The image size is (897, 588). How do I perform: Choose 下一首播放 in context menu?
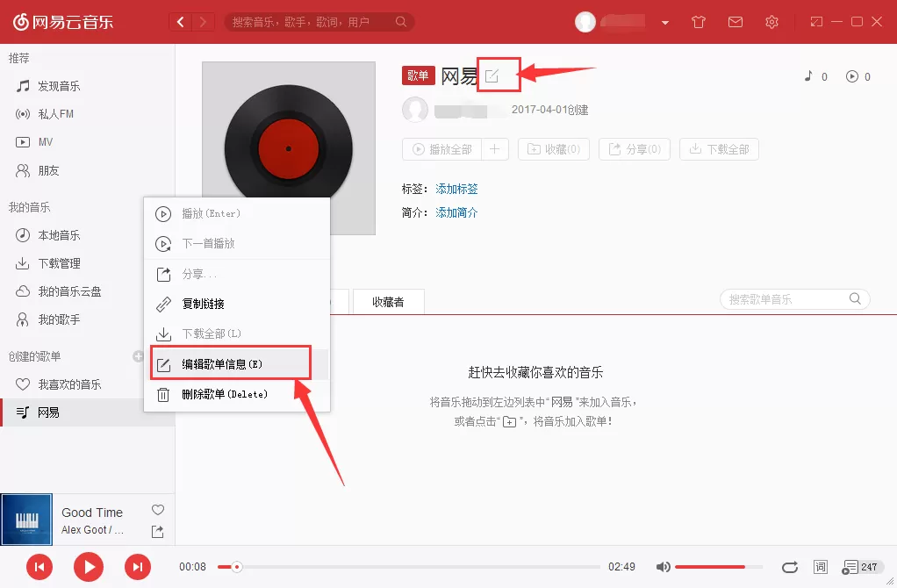coord(237,243)
